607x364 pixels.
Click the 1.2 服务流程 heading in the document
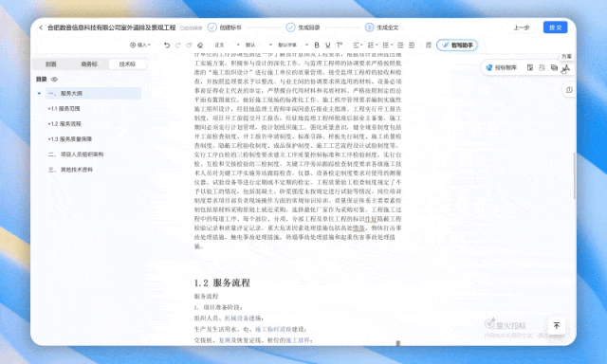[222, 282]
